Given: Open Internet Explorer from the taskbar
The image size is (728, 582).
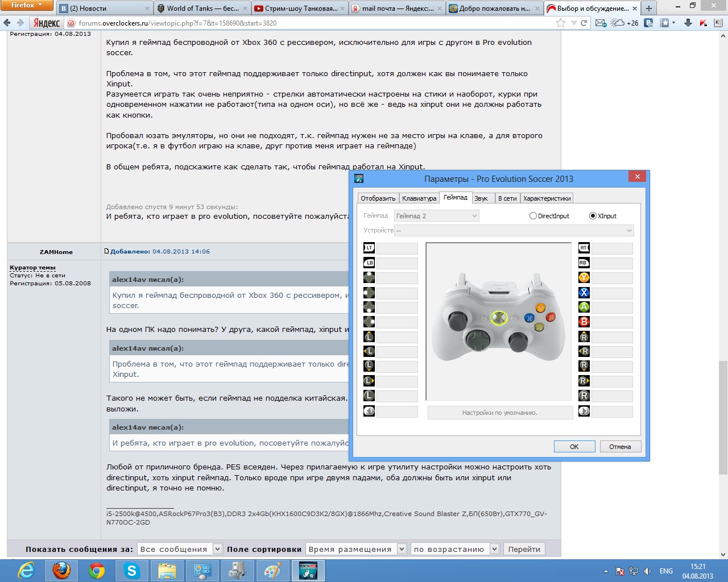Looking at the screenshot, I should pyautogui.click(x=26, y=570).
